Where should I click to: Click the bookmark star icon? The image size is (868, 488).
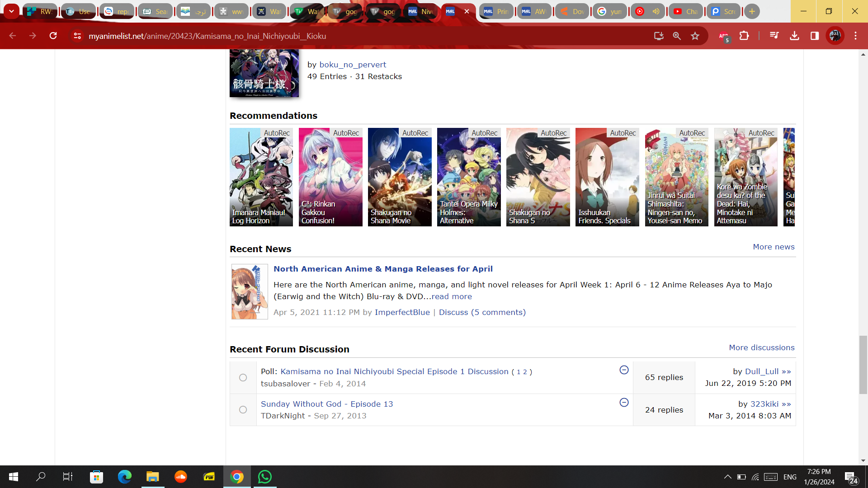coord(695,36)
